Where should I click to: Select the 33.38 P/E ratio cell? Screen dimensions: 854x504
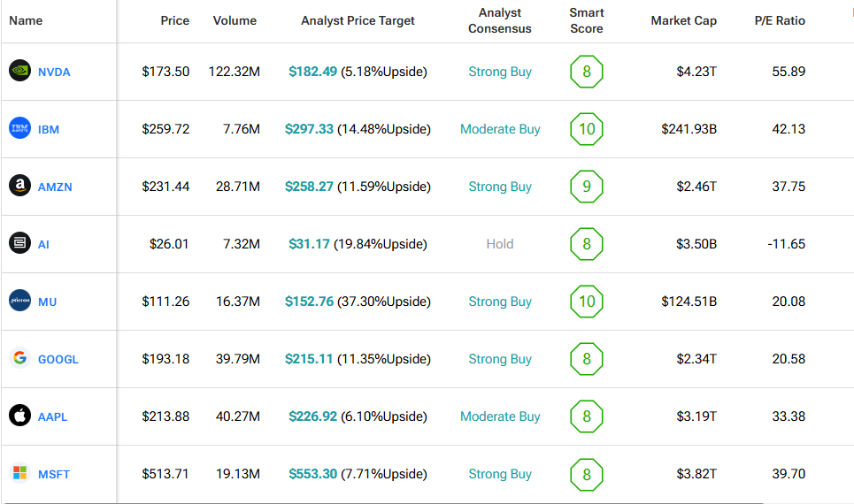[x=789, y=416]
